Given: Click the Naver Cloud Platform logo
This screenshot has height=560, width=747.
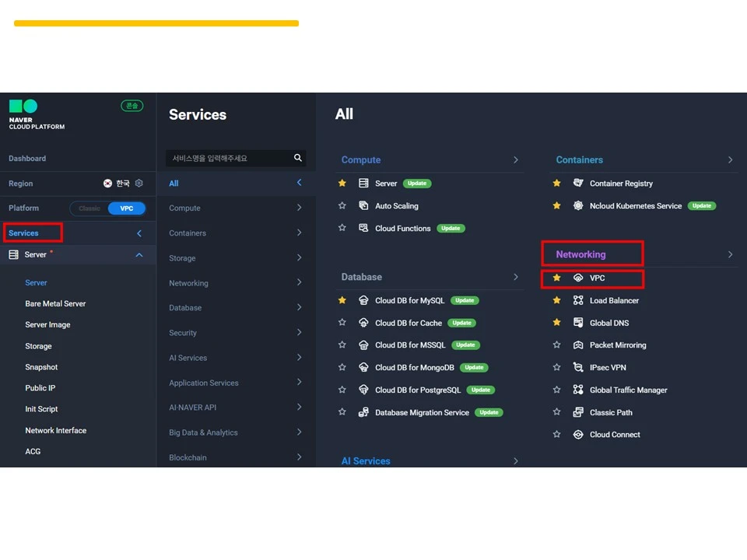Looking at the screenshot, I should point(37,114).
